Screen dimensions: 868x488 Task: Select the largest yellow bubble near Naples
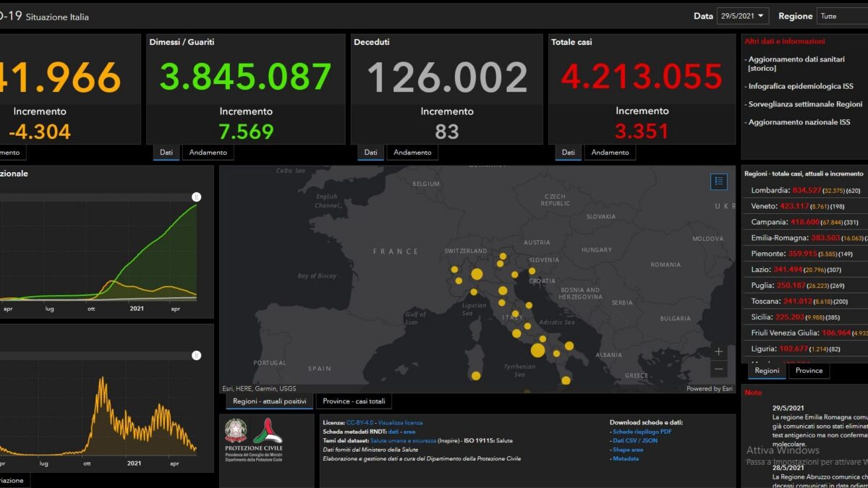[x=537, y=351]
